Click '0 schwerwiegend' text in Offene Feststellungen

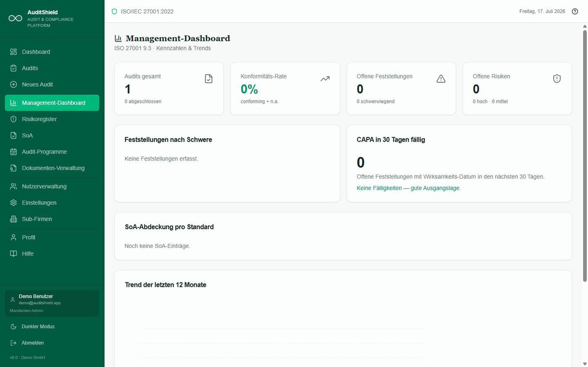[x=376, y=101]
